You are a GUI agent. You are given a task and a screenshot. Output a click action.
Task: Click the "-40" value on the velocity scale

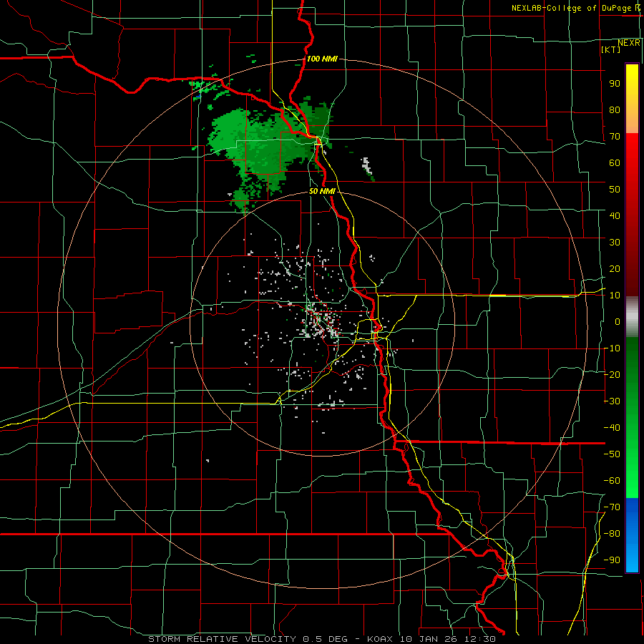tap(612, 428)
